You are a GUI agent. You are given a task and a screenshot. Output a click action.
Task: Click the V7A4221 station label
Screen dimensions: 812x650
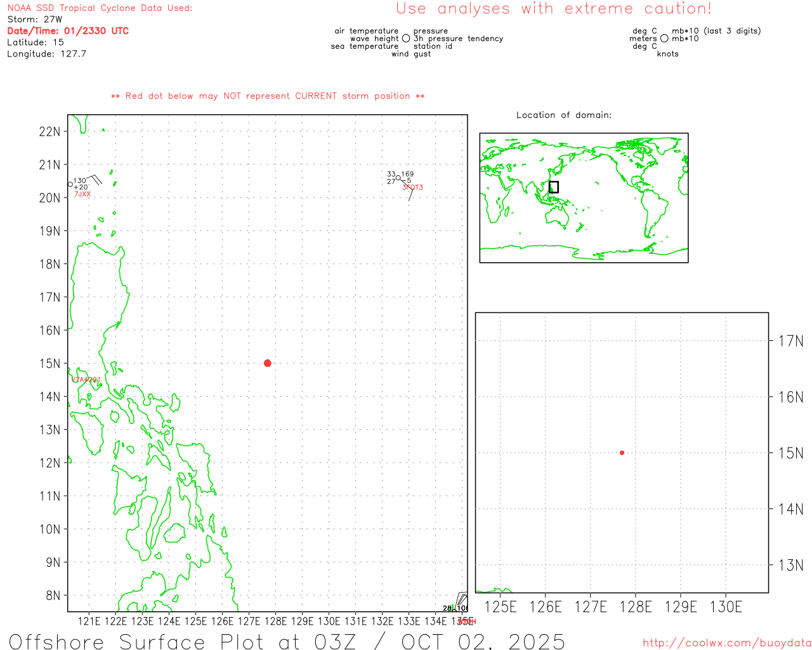[x=86, y=380]
